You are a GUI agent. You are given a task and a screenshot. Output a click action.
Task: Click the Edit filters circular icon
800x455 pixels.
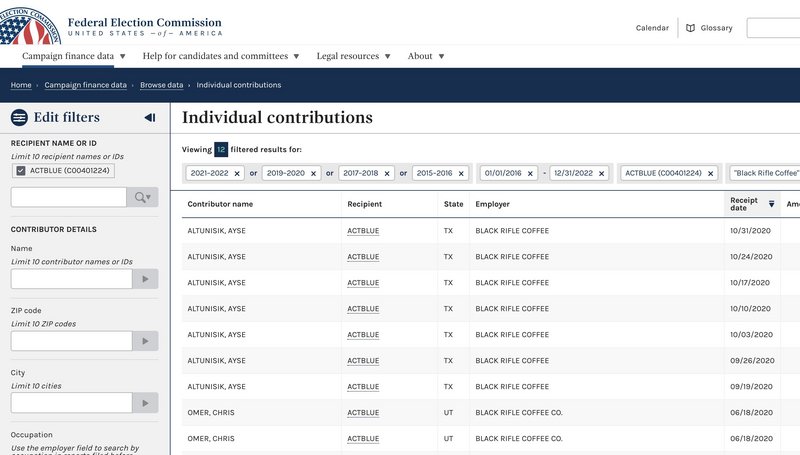point(19,118)
